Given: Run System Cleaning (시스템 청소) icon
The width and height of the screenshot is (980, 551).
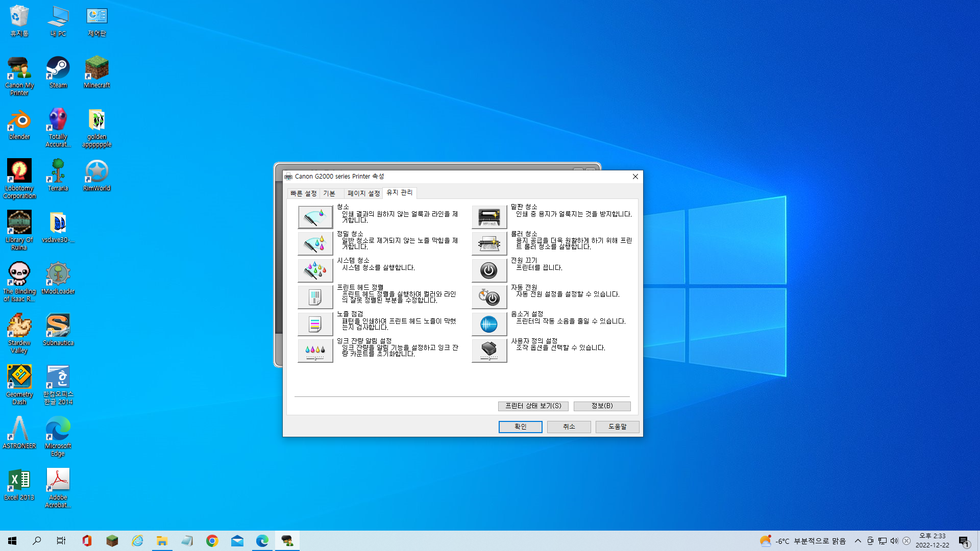Looking at the screenshot, I should point(315,270).
